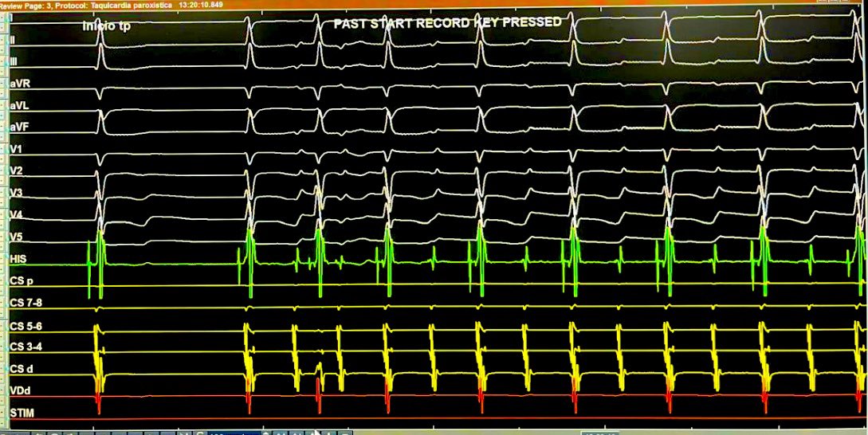Select the 'PAST START RECORD KEY PRESSED' annotation
The height and width of the screenshot is (435, 868).
click(x=447, y=22)
